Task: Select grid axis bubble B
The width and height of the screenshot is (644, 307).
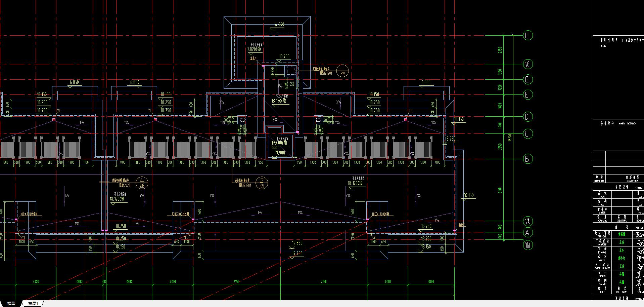Action: pos(527,159)
